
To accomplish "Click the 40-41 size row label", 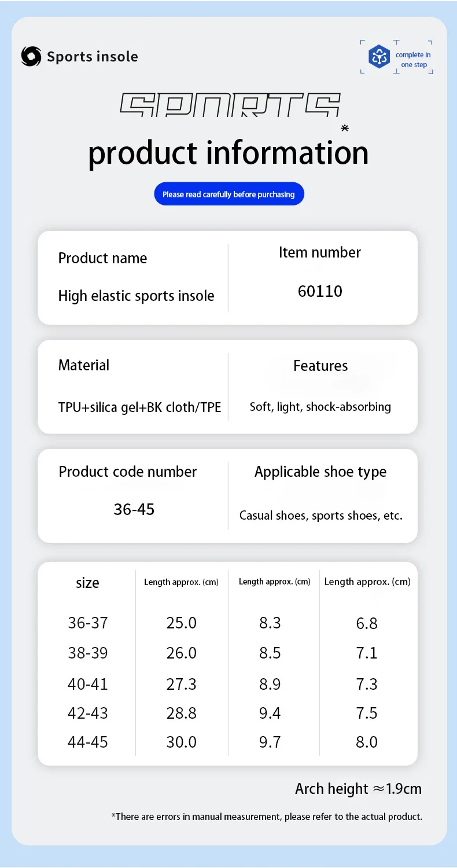I will point(88,684).
